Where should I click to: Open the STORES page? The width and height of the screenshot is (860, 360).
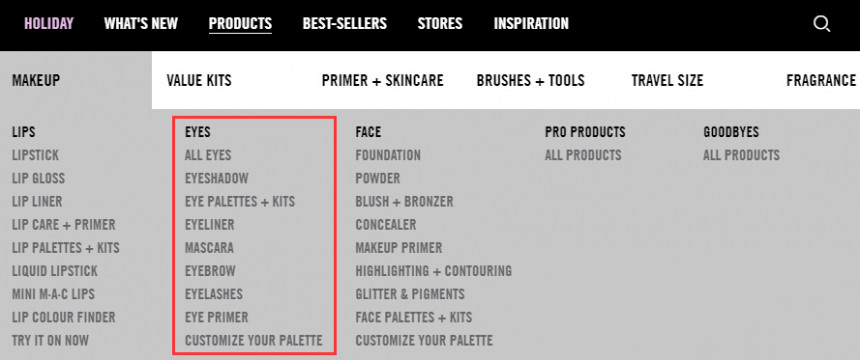click(x=440, y=24)
